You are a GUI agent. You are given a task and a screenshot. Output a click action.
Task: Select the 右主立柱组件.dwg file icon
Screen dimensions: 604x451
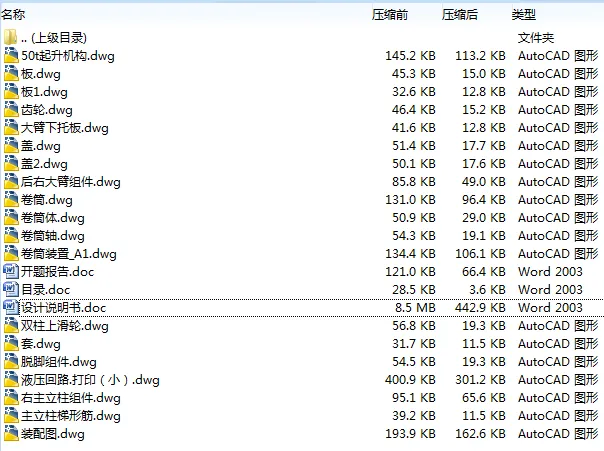coord(11,397)
